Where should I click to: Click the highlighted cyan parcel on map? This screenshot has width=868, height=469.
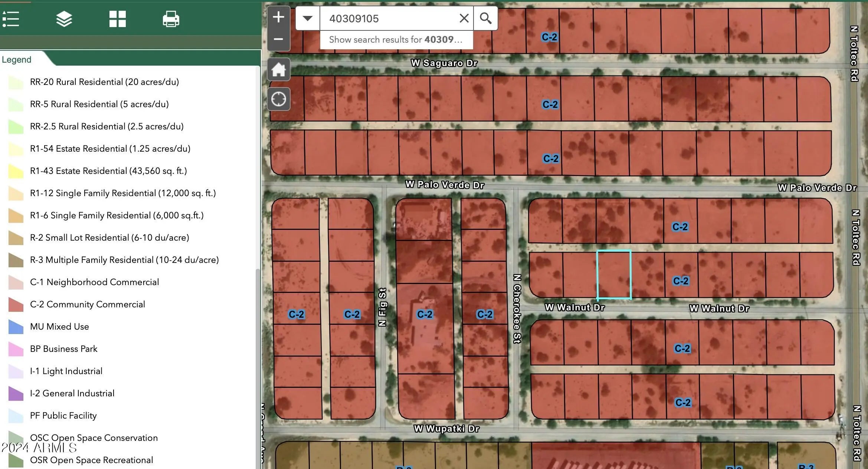click(x=614, y=274)
